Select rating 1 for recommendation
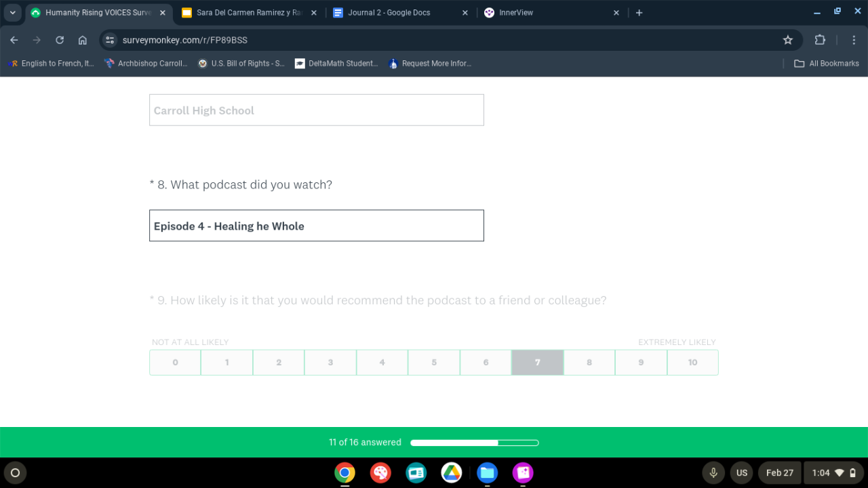 [227, 363]
